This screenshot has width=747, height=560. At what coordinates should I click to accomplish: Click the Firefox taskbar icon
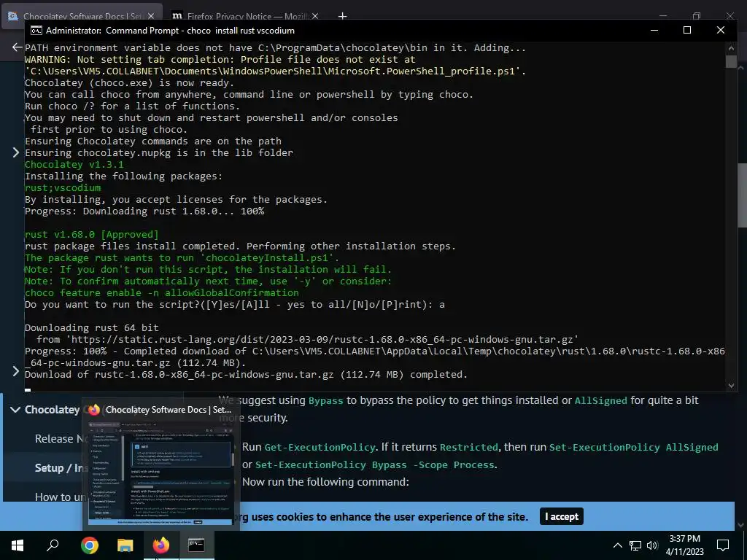(x=161, y=545)
